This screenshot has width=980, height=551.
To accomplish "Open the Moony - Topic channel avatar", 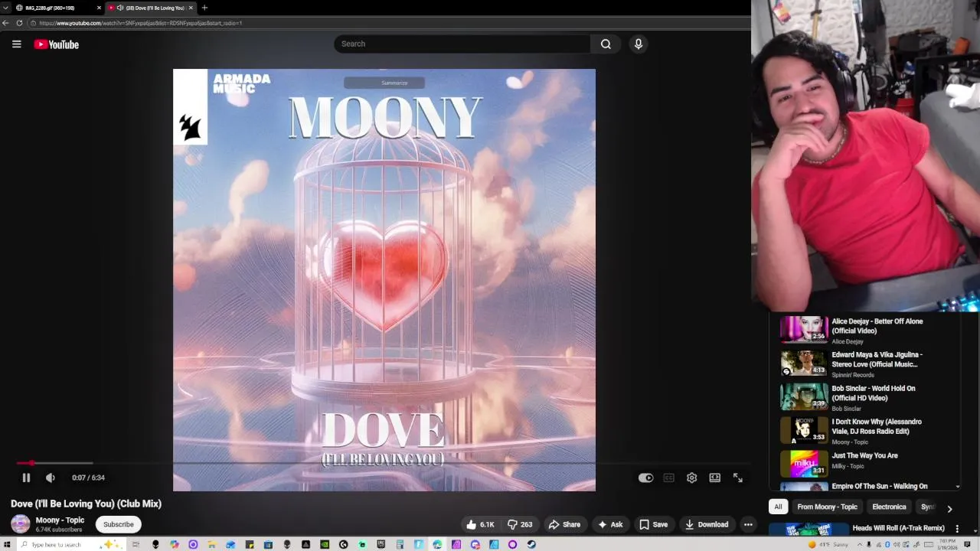I will 21,524.
